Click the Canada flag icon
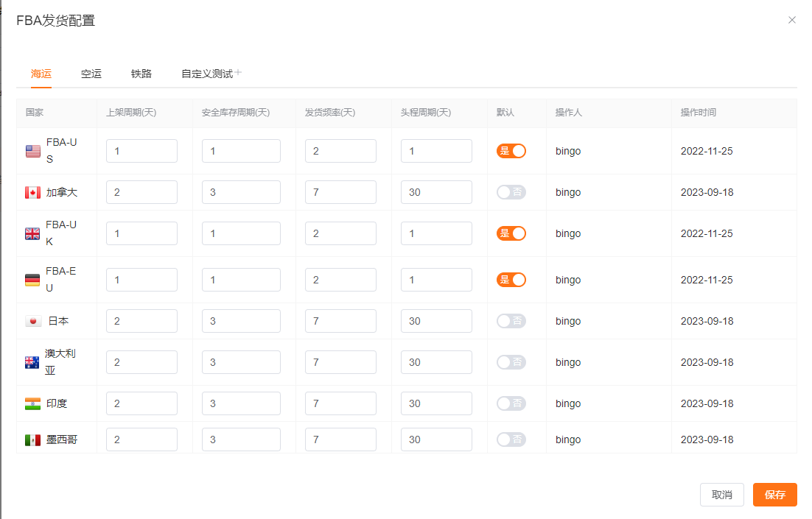 32,192
